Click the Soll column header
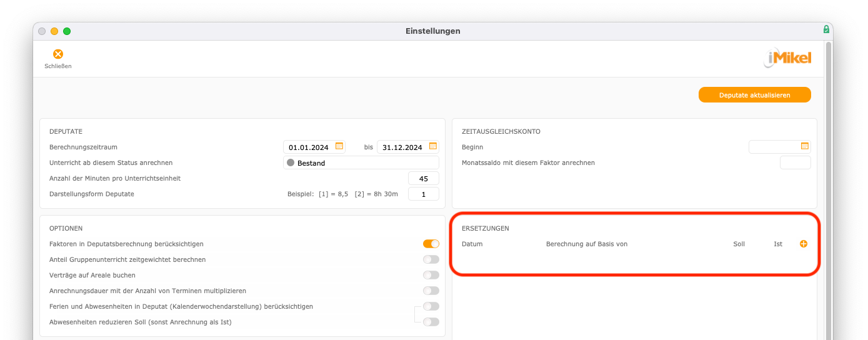868x340 pixels. tap(739, 244)
